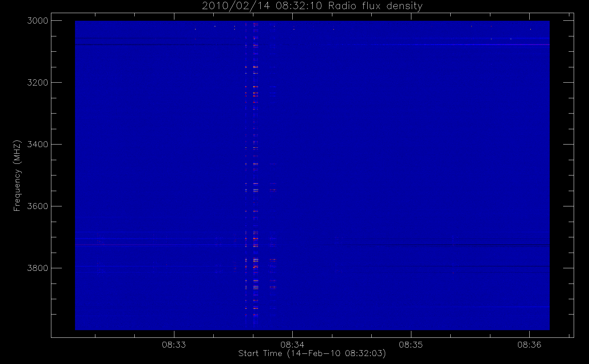Click the 3600 frequency tick label
Viewport: 589px width, 364px height.
pyautogui.click(x=38, y=206)
